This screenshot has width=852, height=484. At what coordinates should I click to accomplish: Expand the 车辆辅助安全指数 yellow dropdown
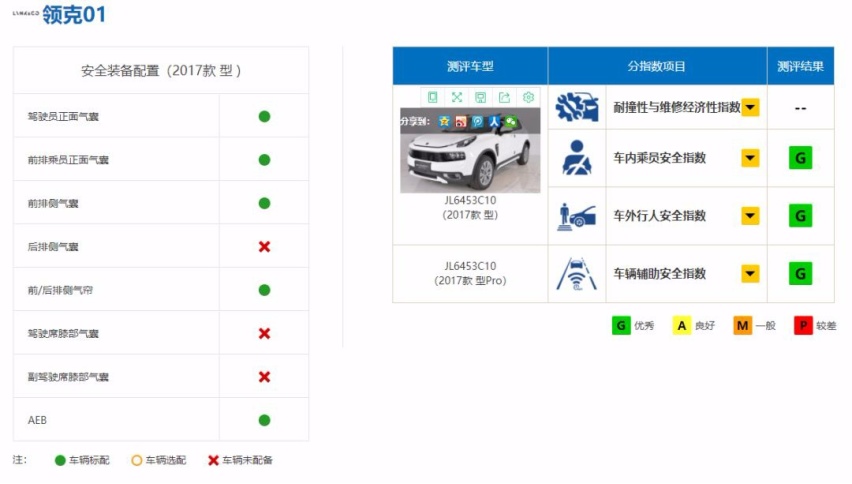750,273
